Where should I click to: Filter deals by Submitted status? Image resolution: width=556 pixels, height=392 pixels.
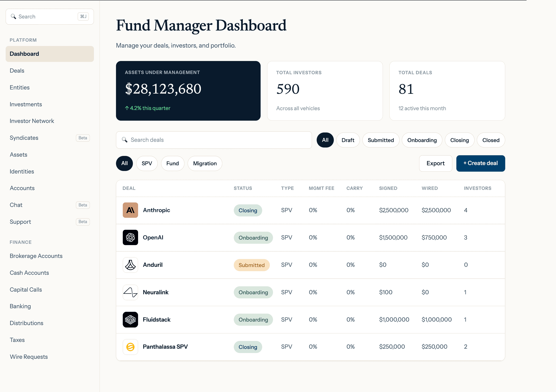click(x=381, y=140)
